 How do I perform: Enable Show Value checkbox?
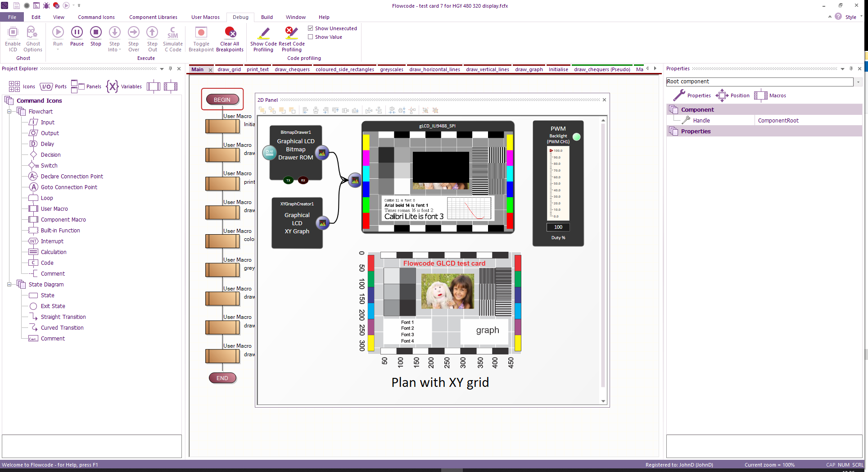(x=311, y=37)
